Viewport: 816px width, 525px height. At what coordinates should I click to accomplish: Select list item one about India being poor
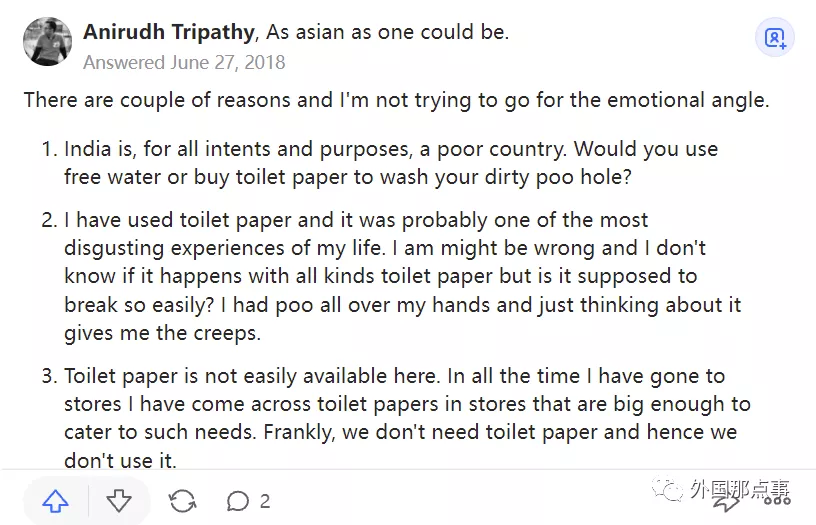click(x=390, y=163)
